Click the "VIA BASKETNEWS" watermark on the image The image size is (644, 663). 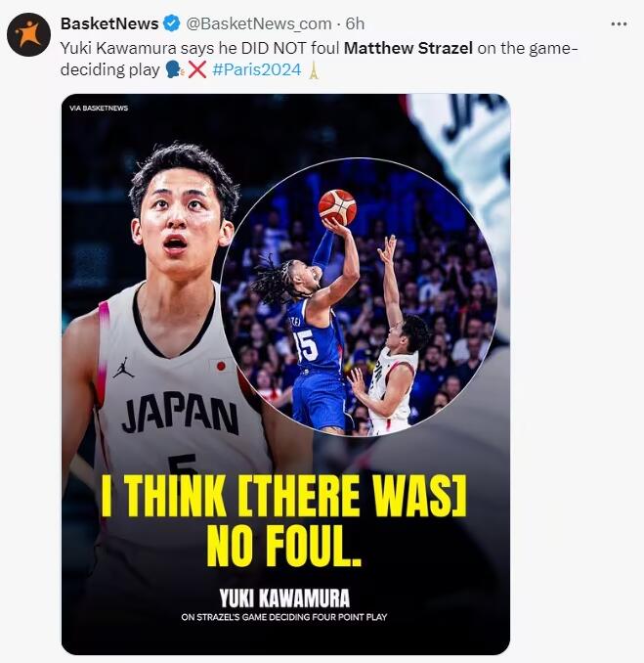tap(99, 108)
